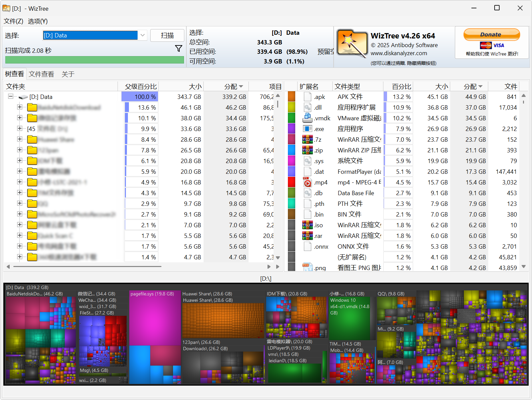This screenshot has width=532, height=400.
Task: Collapse the [D:] Data root node
Action: [11, 96]
